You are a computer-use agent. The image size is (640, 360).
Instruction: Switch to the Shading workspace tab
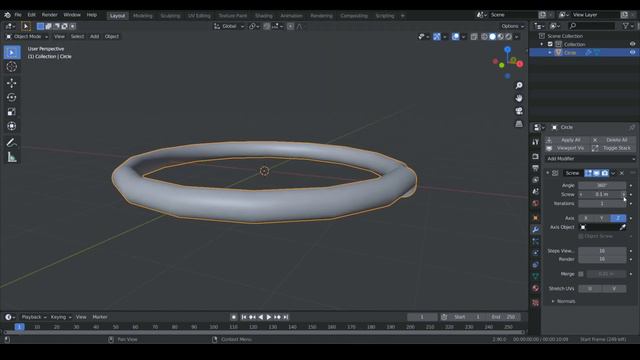coord(264,16)
